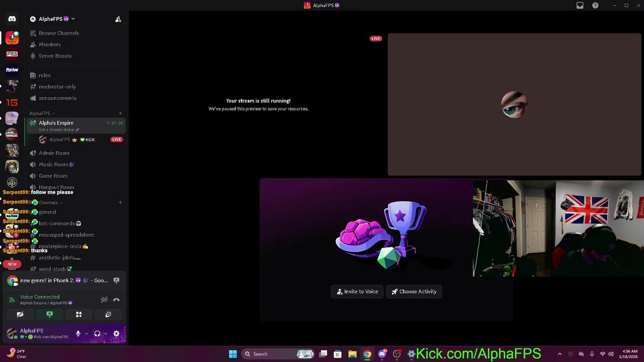The image size is (644, 362).
Task: Turn on camera in voice panel
Action: click(x=20, y=314)
